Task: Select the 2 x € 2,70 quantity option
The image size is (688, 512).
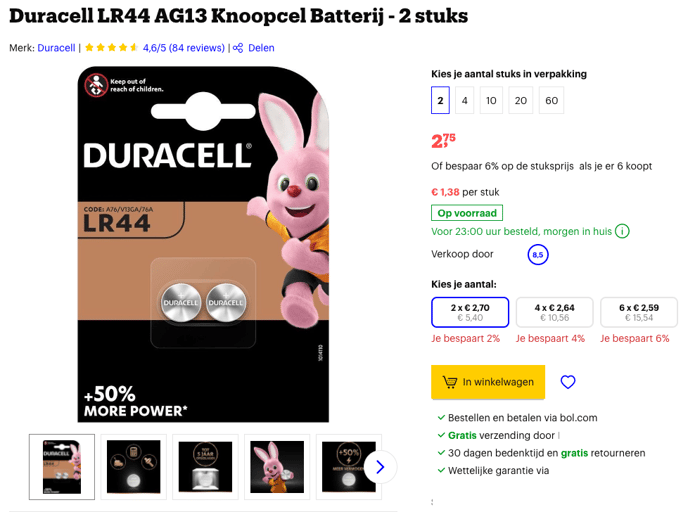Action: (470, 312)
